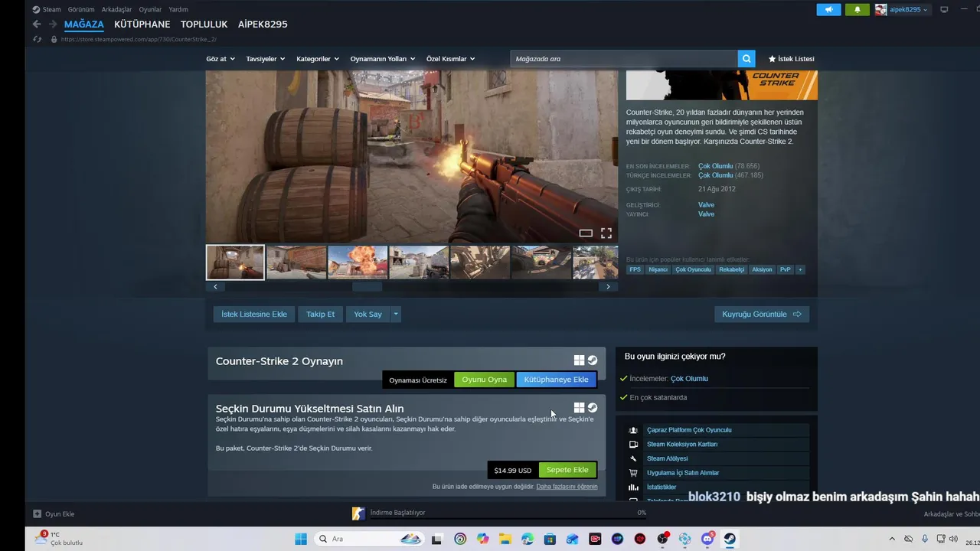Expand the Göz at store dropdown
This screenshot has height=551, width=980.
coord(220,59)
